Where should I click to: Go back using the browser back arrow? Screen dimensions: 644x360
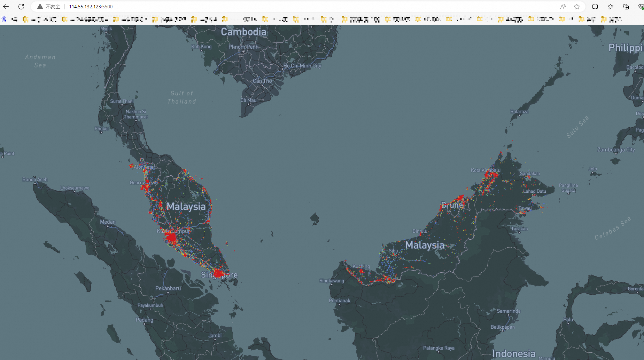pos(6,7)
